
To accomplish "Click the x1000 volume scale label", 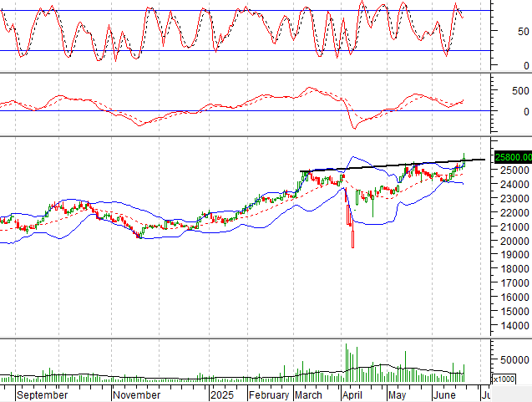I will tap(504, 379).
